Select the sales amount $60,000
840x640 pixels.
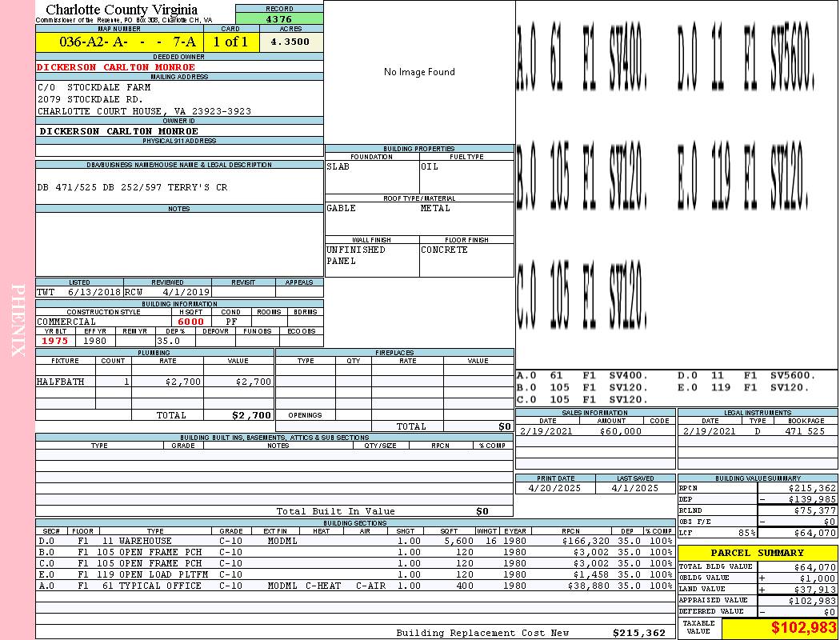pyautogui.click(x=620, y=431)
